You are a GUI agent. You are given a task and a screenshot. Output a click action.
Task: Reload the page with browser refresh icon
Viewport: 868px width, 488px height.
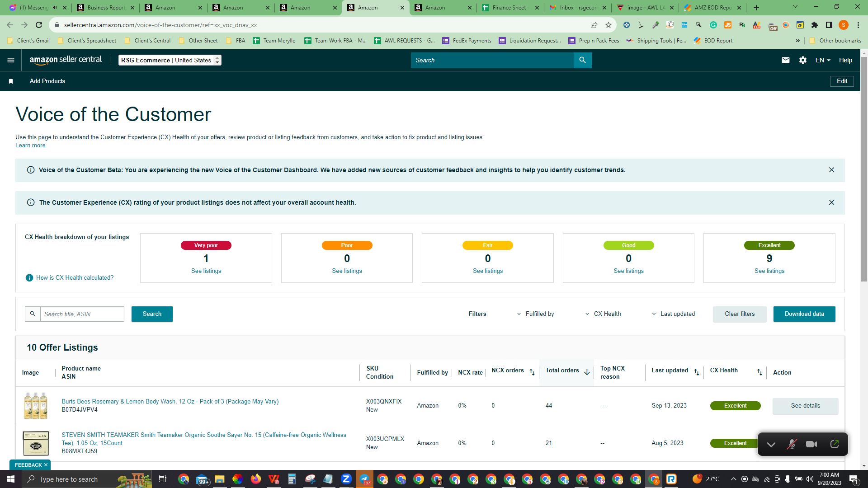tap(39, 25)
